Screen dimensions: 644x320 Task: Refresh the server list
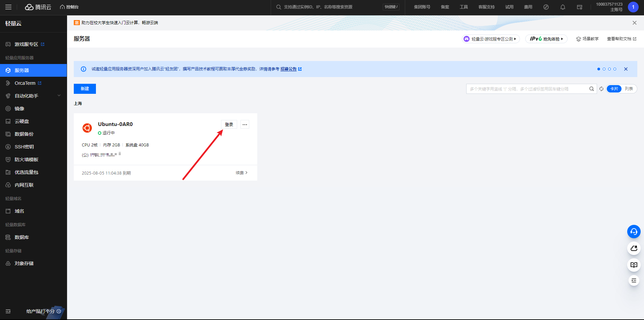(601, 89)
